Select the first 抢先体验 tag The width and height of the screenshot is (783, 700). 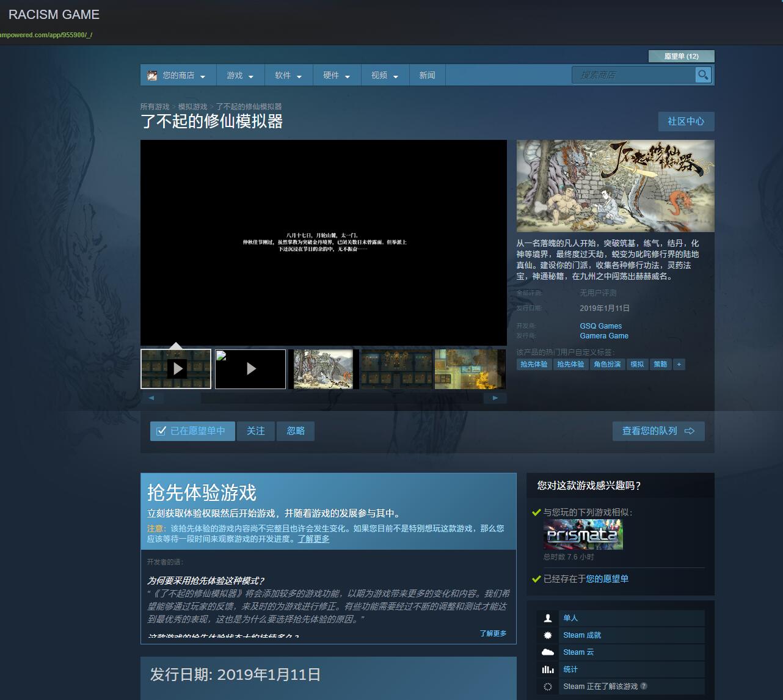pyautogui.click(x=534, y=364)
